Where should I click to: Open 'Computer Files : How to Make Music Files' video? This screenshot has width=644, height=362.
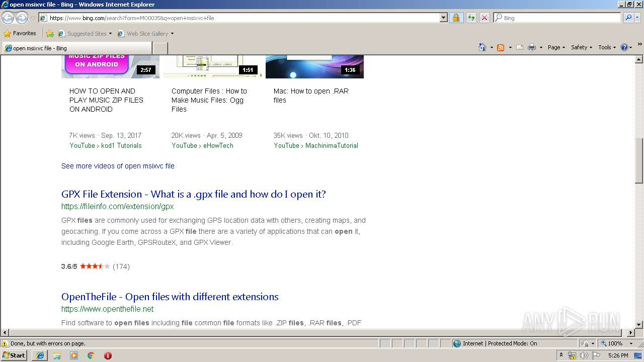pos(209,100)
